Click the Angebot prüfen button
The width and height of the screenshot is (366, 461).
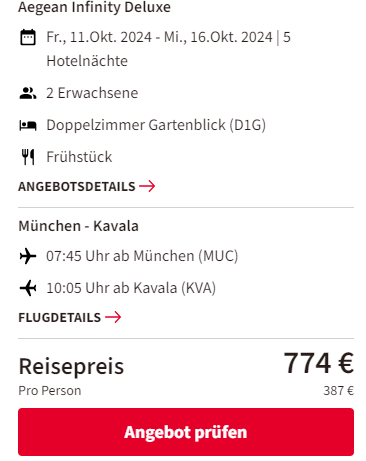coord(186,432)
